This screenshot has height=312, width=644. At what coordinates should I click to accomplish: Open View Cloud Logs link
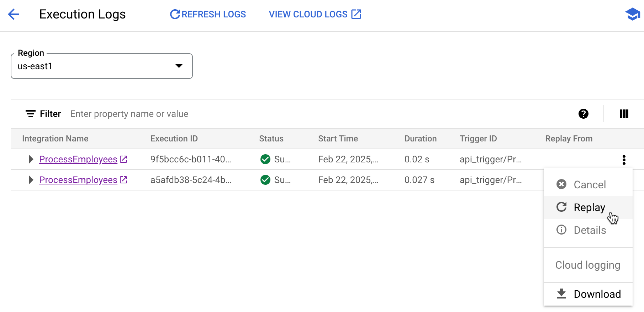315,14
